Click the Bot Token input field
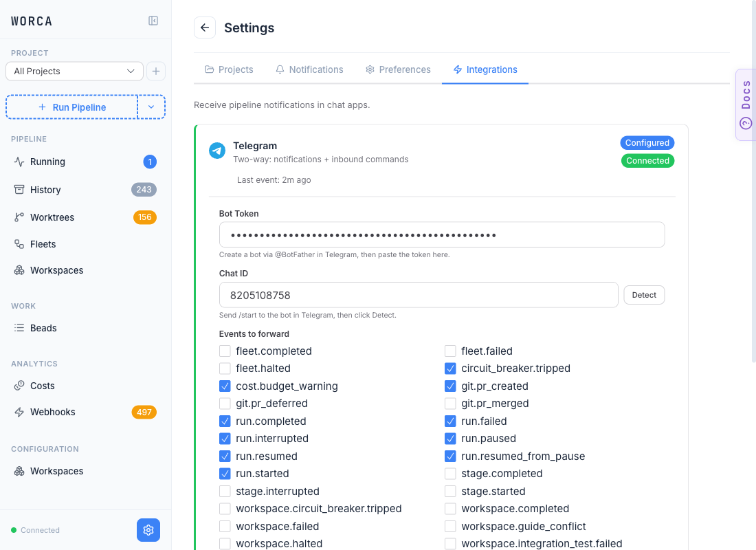The image size is (756, 550). click(442, 235)
